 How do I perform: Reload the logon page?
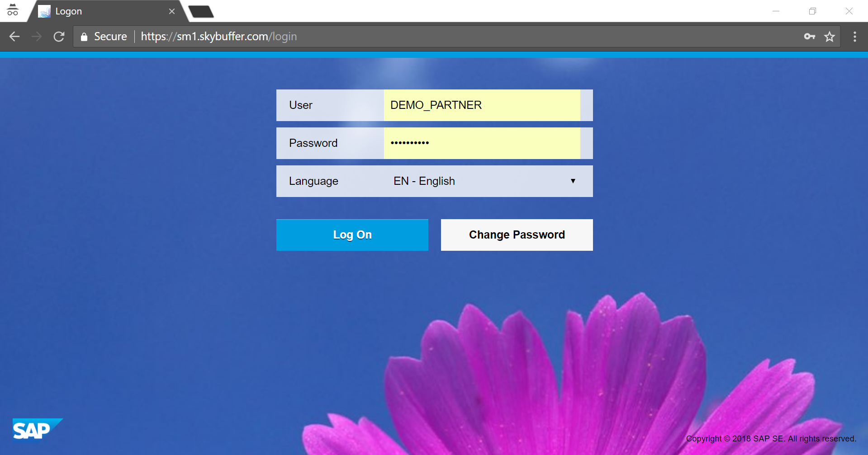coord(59,37)
